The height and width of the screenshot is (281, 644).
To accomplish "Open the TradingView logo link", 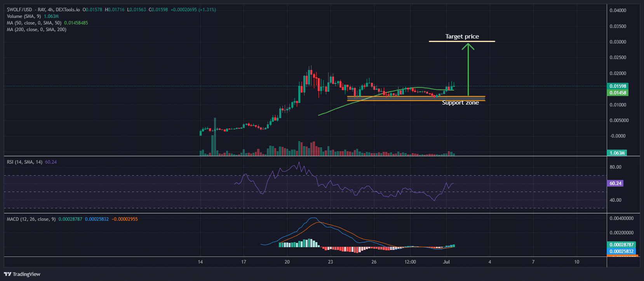I will [22, 274].
